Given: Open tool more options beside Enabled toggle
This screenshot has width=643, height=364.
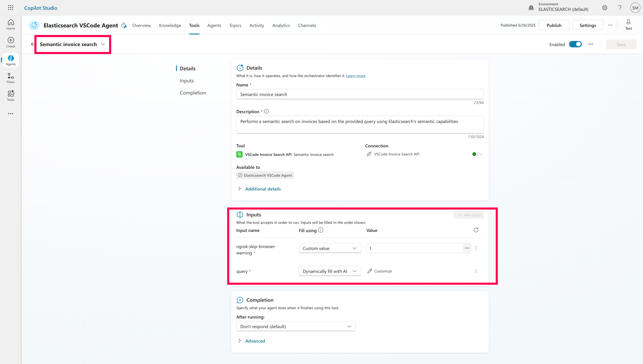Looking at the screenshot, I should point(590,44).
